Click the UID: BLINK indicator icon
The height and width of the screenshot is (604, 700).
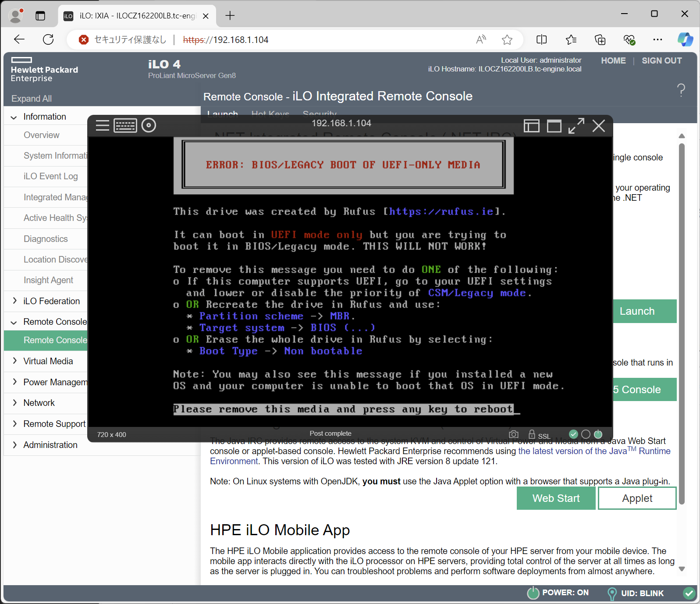click(612, 593)
